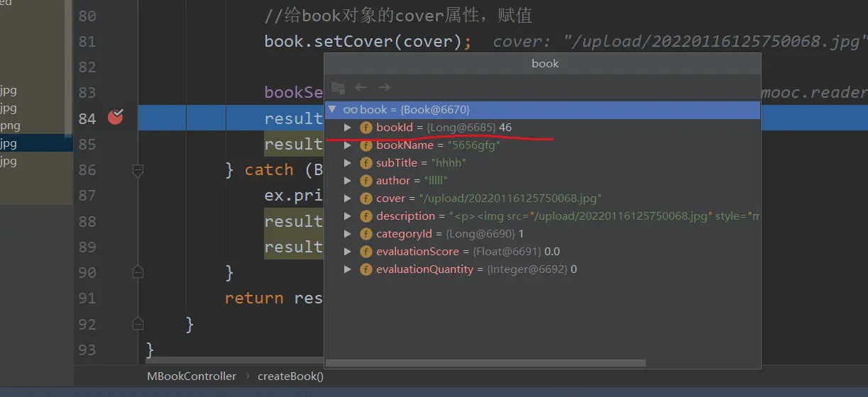Screen dimensions: 868x397
Task: Toggle code fold marker on line 86
Action: (x=138, y=170)
